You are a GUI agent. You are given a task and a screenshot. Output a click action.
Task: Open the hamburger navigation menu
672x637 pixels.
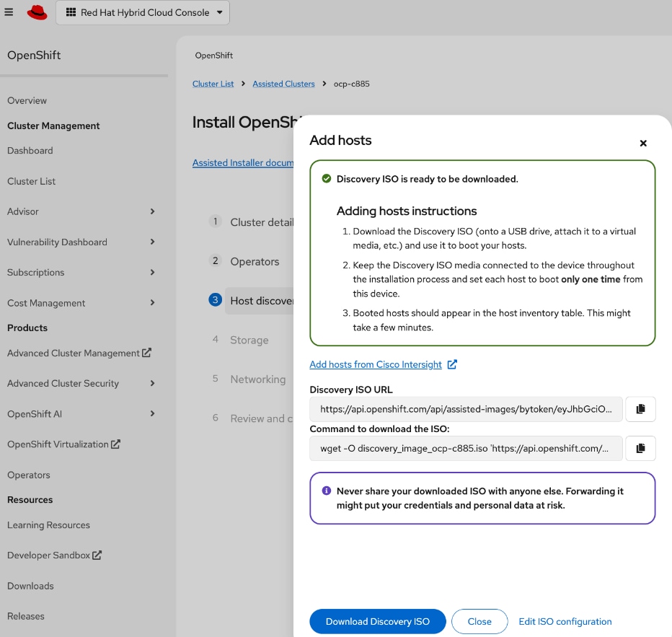9,12
